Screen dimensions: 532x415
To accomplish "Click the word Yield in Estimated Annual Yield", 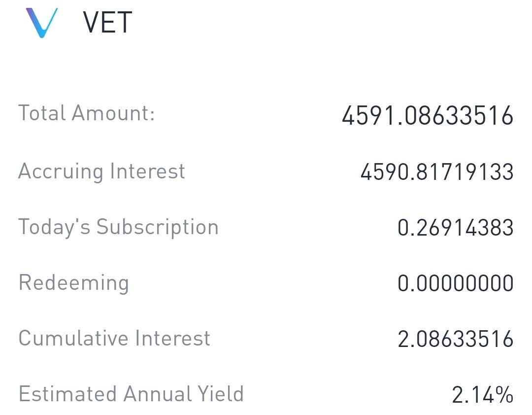I will tap(221, 394).
